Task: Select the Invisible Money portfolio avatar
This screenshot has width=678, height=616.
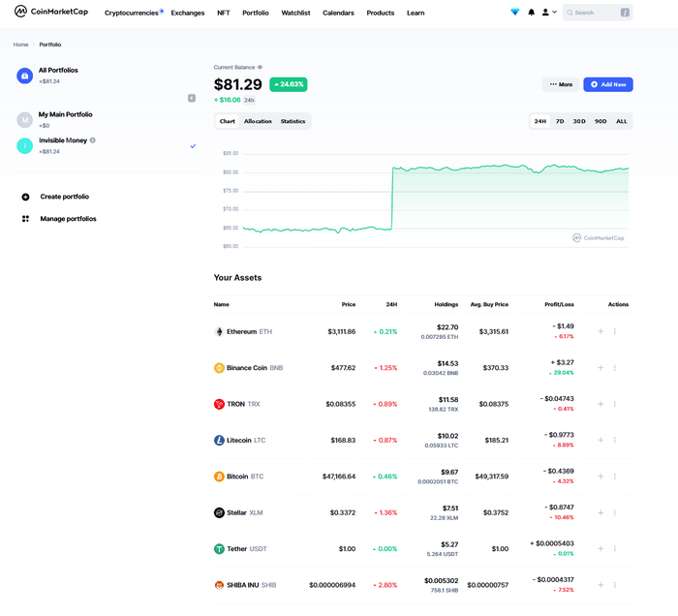Action: (24, 145)
